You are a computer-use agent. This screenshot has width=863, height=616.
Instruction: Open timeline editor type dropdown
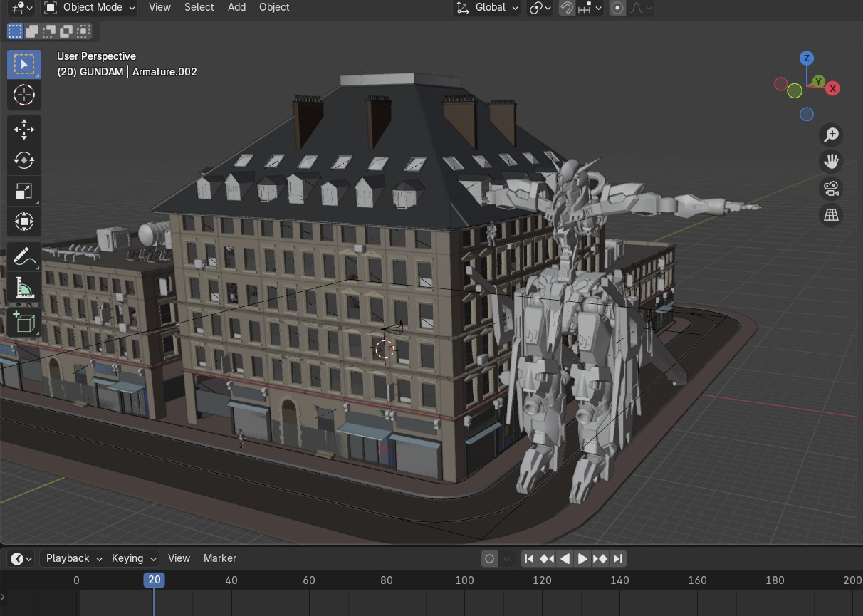point(21,559)
